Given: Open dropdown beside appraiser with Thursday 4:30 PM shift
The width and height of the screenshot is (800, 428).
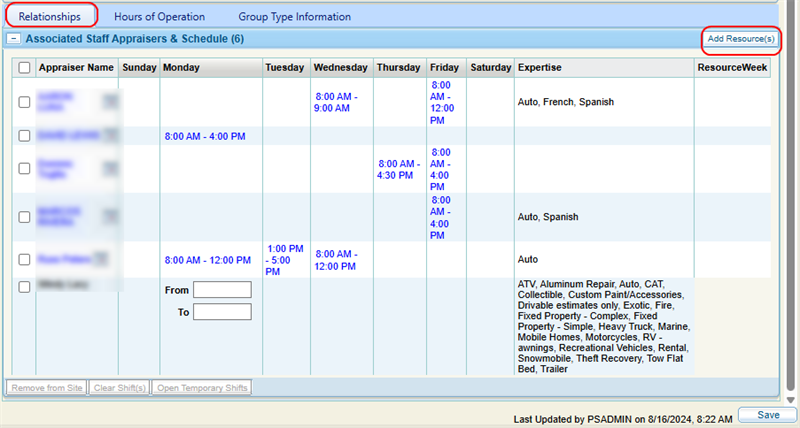Looking at the screenshot, I should (111, 168).
